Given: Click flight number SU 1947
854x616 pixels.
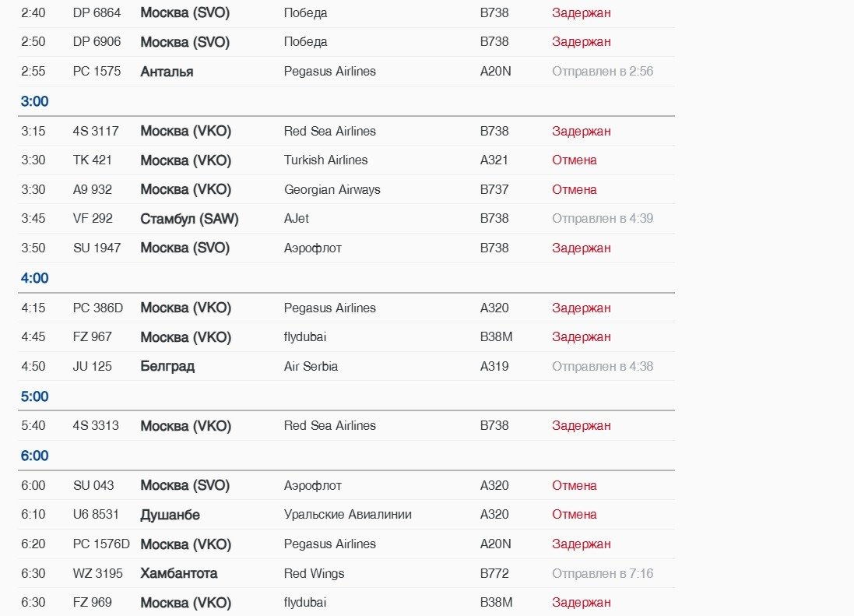Looking at the screenshot, I should pyautogui.click(x=97, y=248).
